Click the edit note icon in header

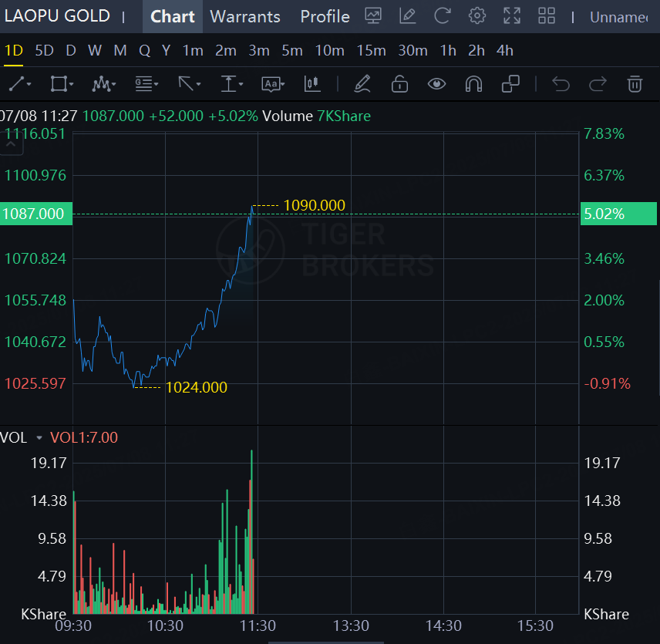tap(407, 16)
